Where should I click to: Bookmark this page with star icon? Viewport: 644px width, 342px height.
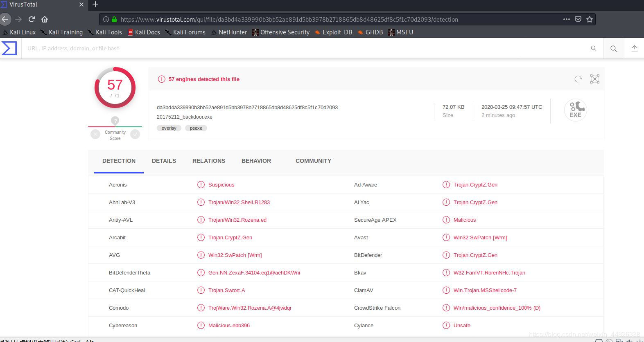tap(590, 19)
